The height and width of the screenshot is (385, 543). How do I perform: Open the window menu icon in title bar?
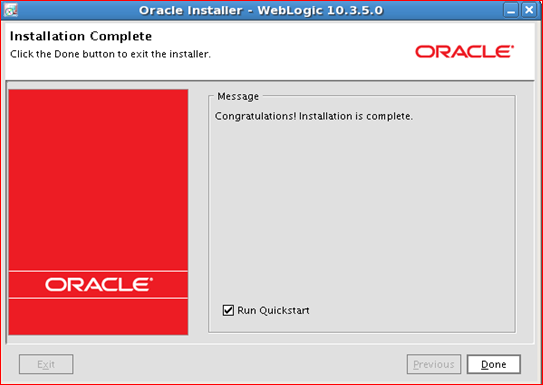(10, 10)
